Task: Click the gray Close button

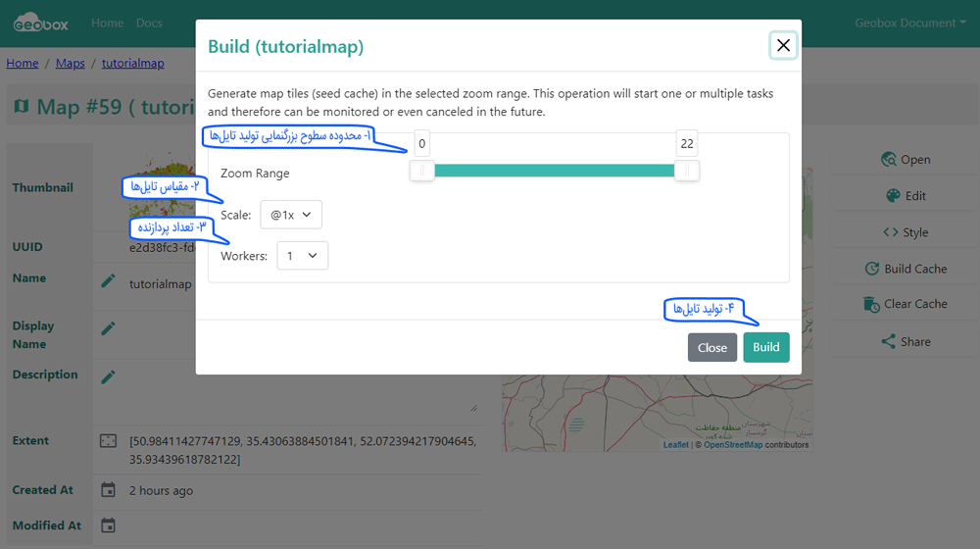Action: coord(711,348)
